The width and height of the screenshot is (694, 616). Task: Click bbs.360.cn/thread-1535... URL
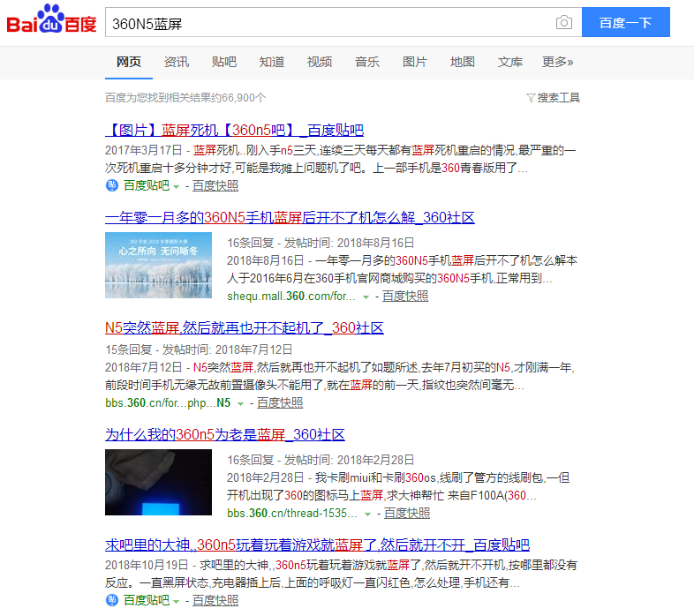[x=292, y=513]
